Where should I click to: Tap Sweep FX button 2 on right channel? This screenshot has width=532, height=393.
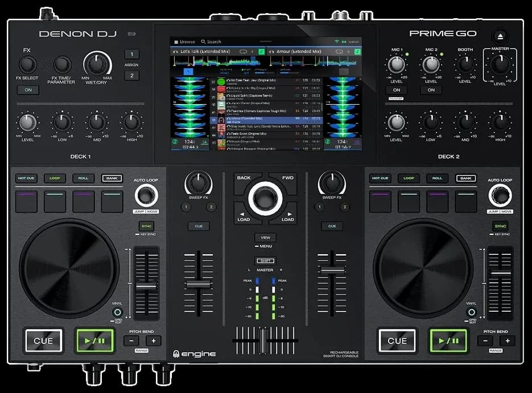[345, 207]
